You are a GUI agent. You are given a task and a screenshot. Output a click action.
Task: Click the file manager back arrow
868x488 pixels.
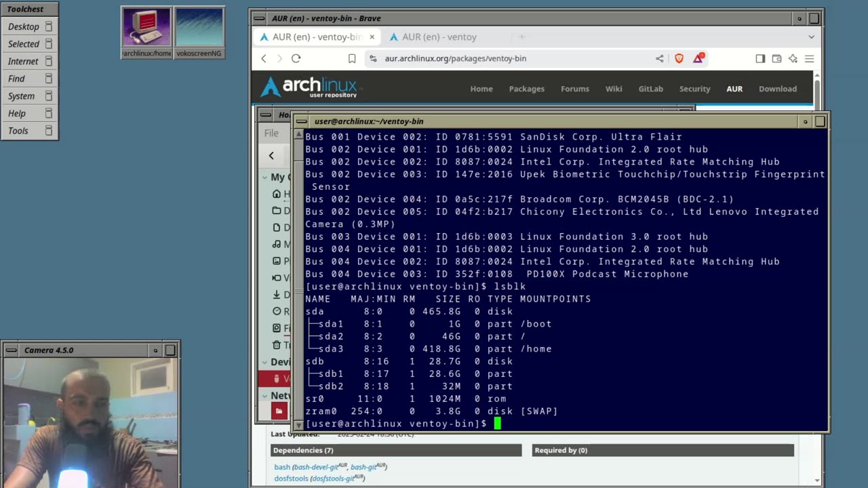271,156
